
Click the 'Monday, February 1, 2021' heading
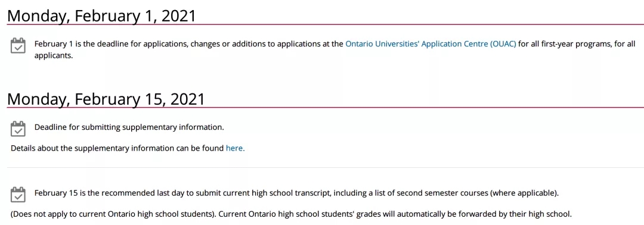[101, 16]
